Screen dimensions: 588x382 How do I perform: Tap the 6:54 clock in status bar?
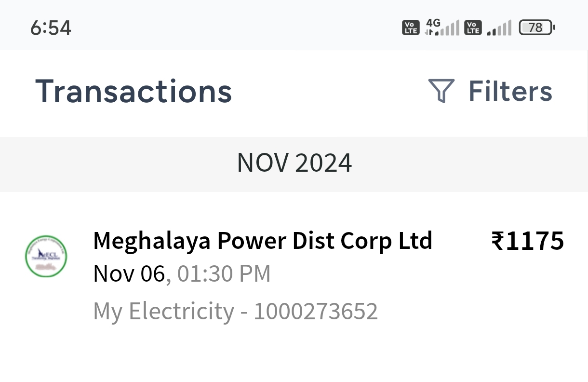click(x=51, y=28)
